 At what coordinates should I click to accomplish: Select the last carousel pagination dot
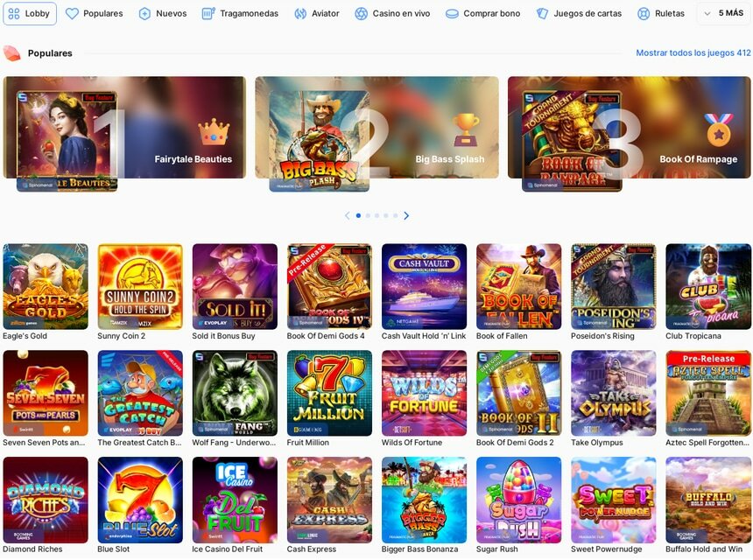tap(395, 215)
